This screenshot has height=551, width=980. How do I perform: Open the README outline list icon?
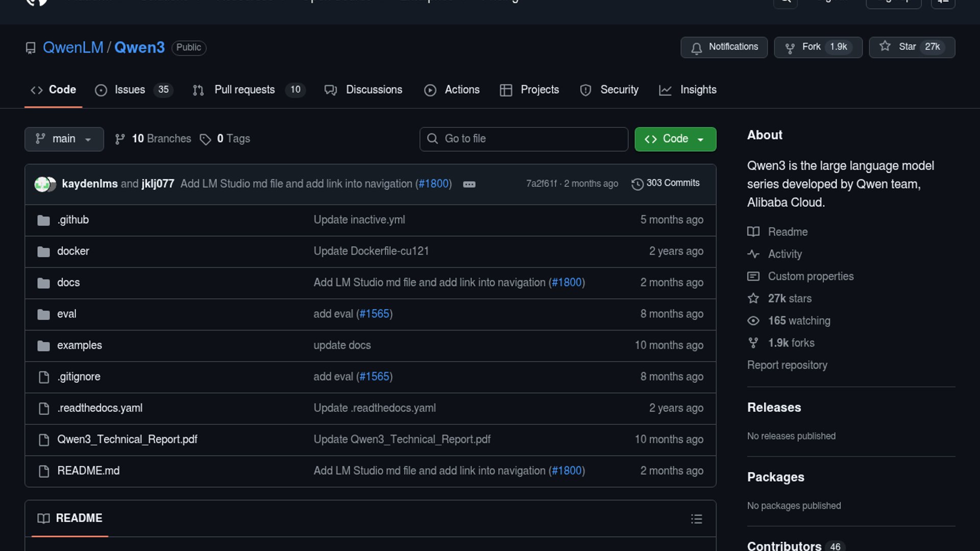point(696,519)
